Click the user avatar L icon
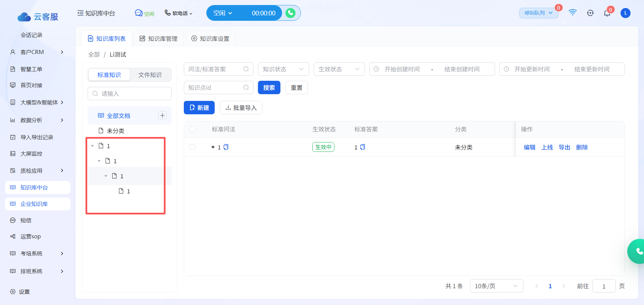 (x=625, y=13)
